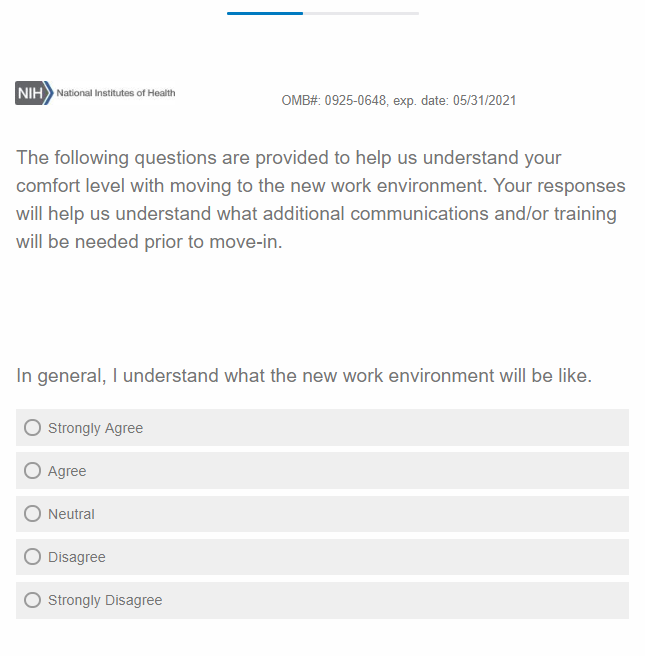Click the question about the new work environment
The width and height of the screenshot is (645, 656).
tap(304, 376)
